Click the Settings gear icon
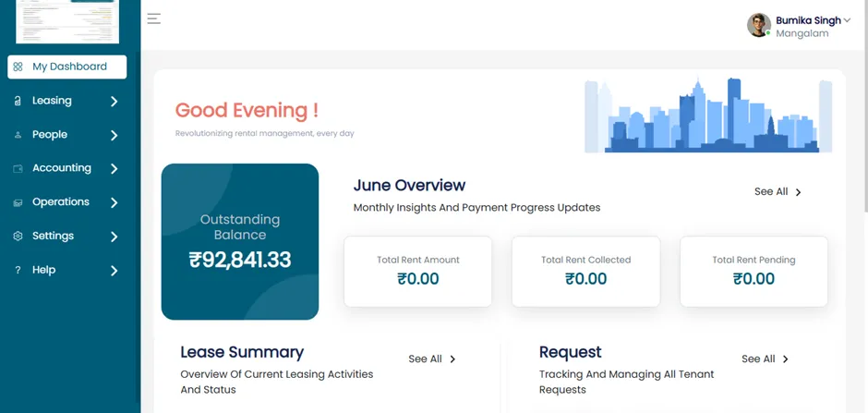 18,237
